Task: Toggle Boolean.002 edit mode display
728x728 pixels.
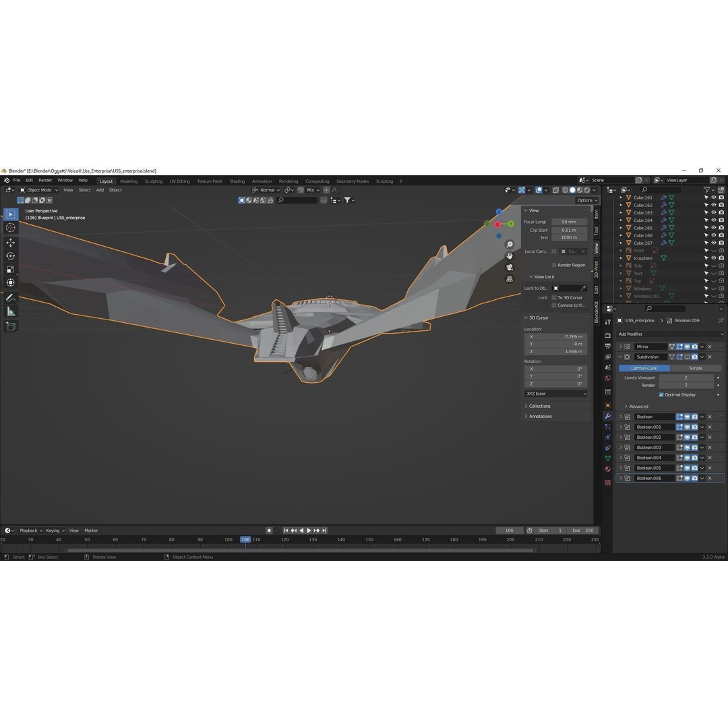Action: tap(679, 437)
